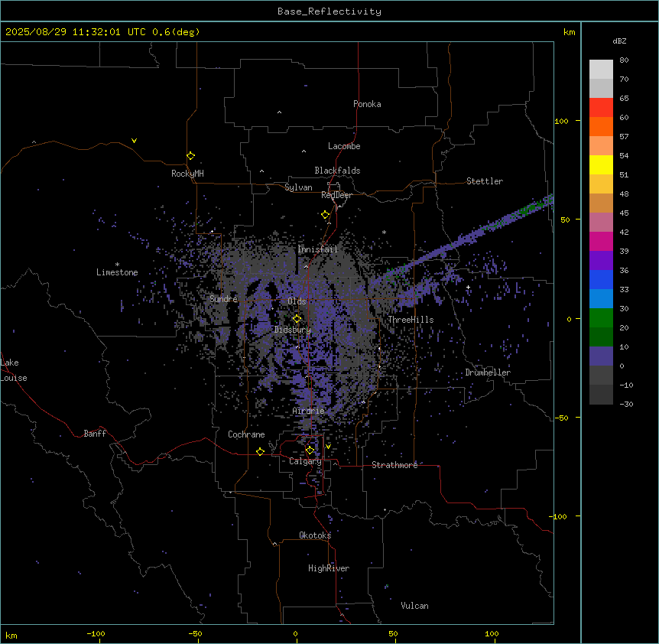Click the yellow diamond marker right of Cochrane
Viewport: 659px width, 644px height.
[260, 451]
